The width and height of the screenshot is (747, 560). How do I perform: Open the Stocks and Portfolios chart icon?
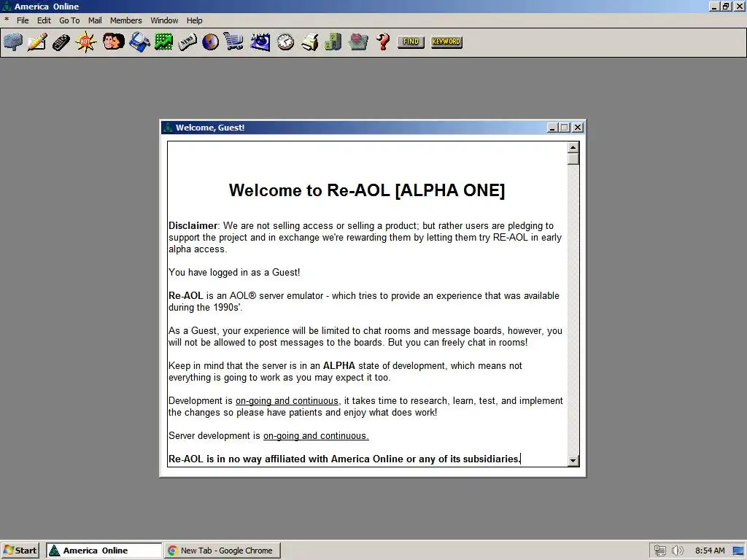(x=163, y=42)
